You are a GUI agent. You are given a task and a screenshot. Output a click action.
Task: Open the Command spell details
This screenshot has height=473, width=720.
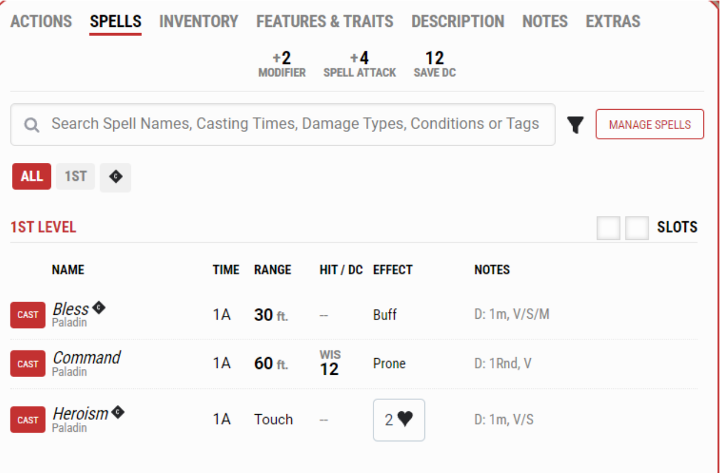click(x=86, y=358)
